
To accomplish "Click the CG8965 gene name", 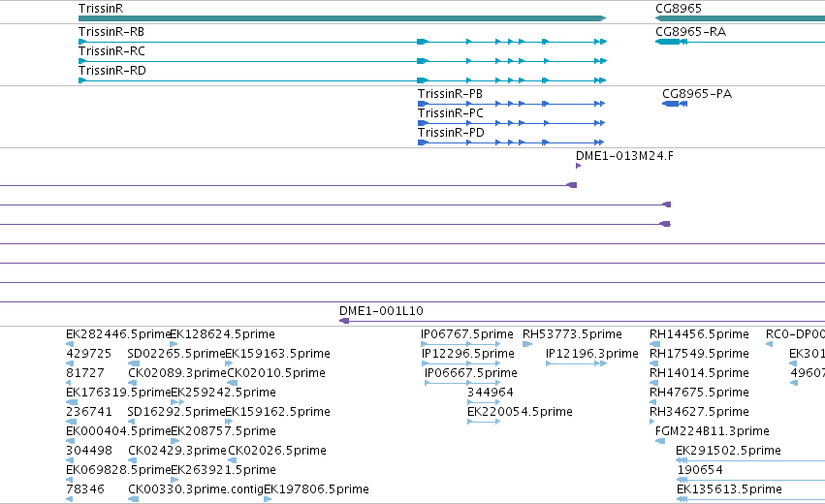I will tap(679, 9).
